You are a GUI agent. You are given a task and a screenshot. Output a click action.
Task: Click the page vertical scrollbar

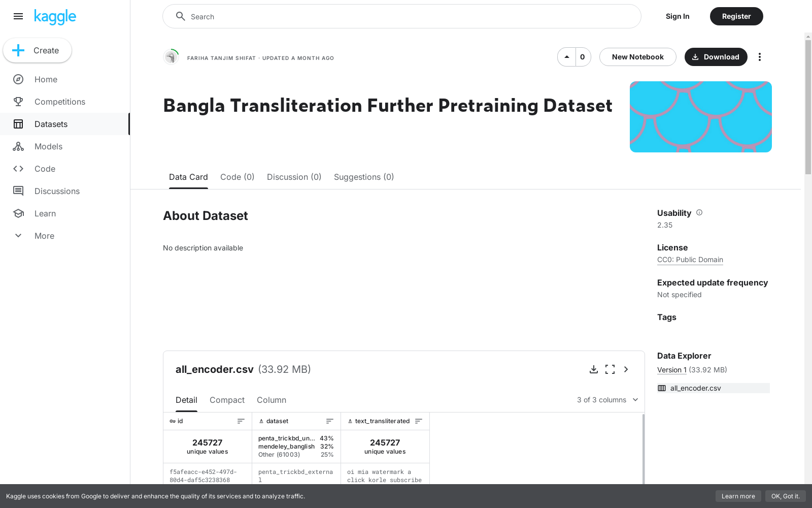[x=808, y=107]
